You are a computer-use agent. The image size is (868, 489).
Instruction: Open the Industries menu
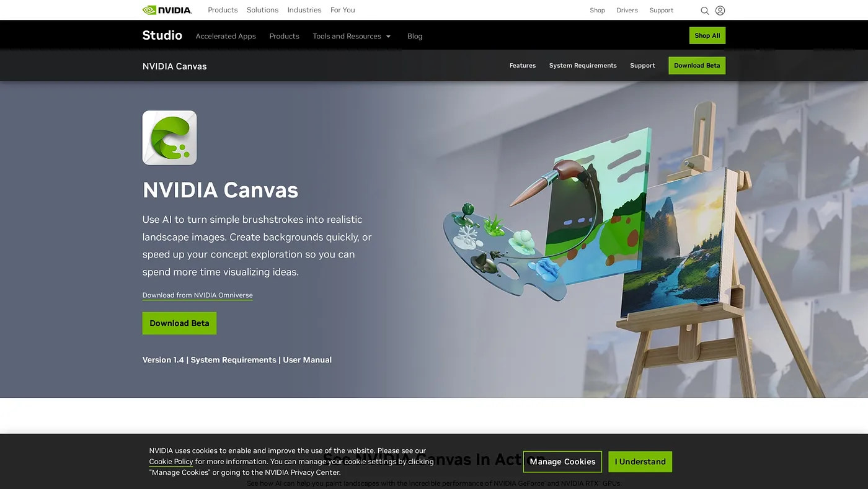(x=304, y=10)
